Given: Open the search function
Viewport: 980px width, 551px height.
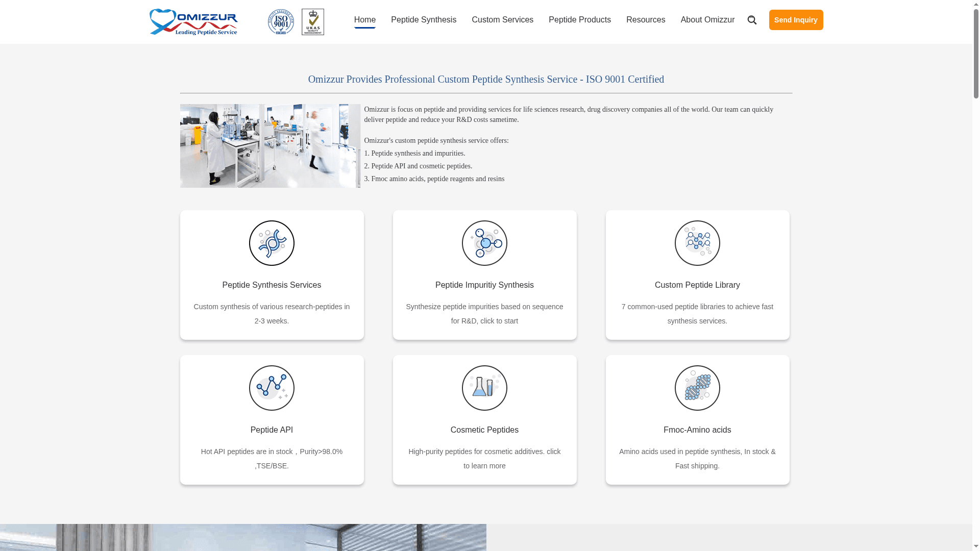Looking at the screenshot, I should (752, 19).
